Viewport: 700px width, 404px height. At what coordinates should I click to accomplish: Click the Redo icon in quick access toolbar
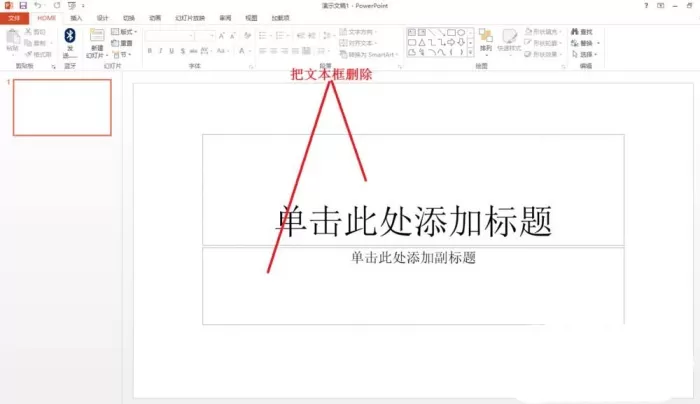click(x=57, y=5)
